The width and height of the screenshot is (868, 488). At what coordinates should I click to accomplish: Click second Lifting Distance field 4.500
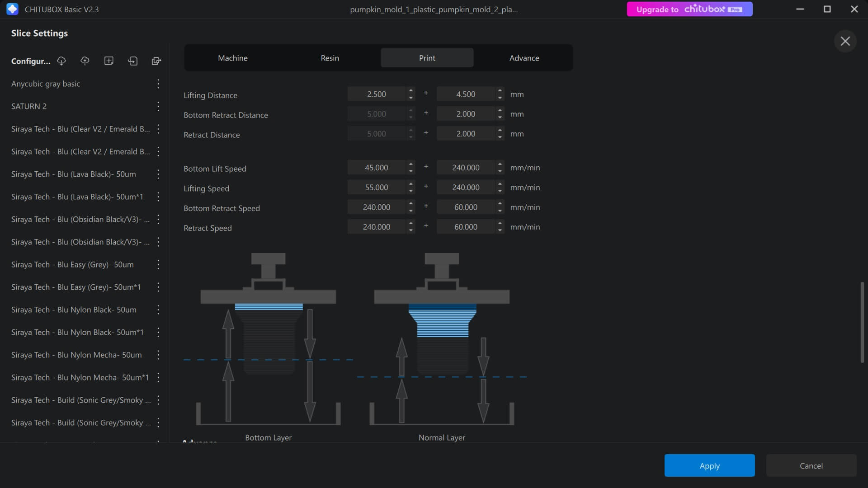click(466, 94)
